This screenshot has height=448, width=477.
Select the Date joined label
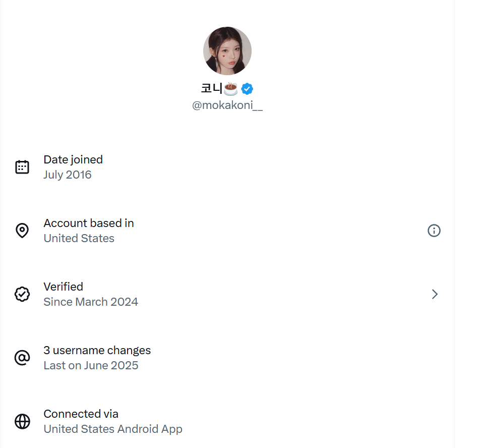tap(73, 159)
